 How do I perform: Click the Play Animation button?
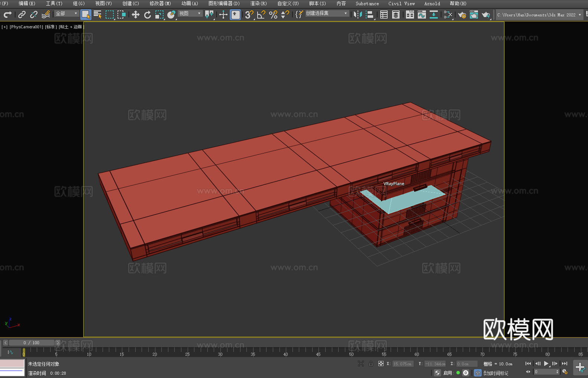point(546,364)
